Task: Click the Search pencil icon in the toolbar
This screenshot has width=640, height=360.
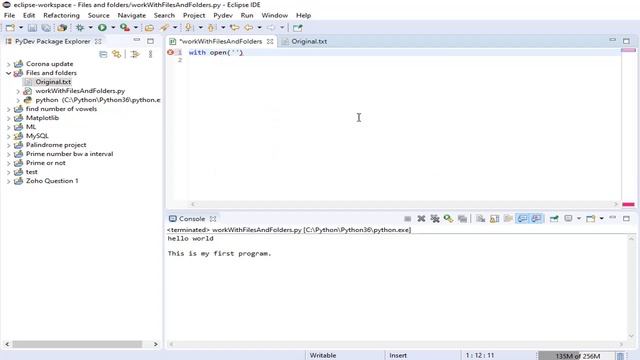Action: click(x=164, y=28)
